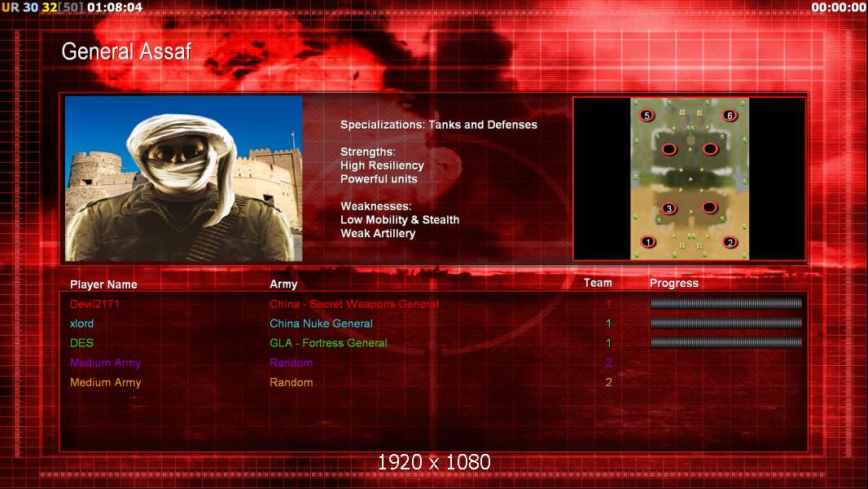Click the "Player Name" column header
The width and height of the screenshot is (868, 489).
click(103, 284)
